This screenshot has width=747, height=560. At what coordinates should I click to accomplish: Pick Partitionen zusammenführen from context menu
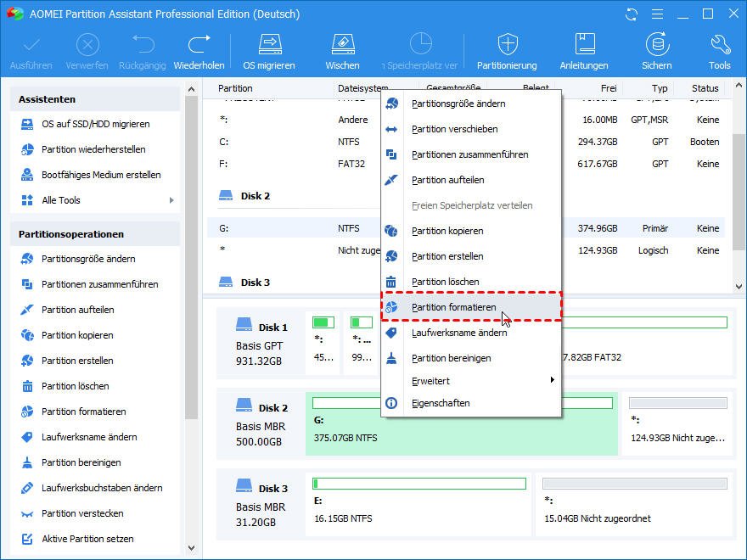click(x=470, y=154)
